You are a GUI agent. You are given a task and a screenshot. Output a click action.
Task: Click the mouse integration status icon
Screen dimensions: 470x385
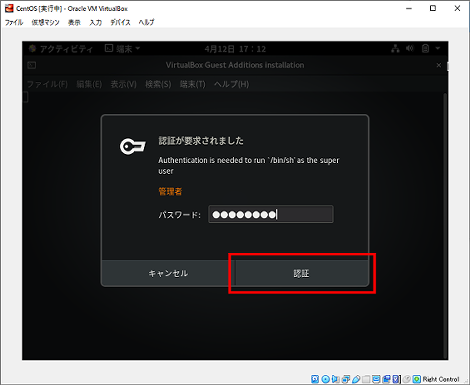point(407,379)
